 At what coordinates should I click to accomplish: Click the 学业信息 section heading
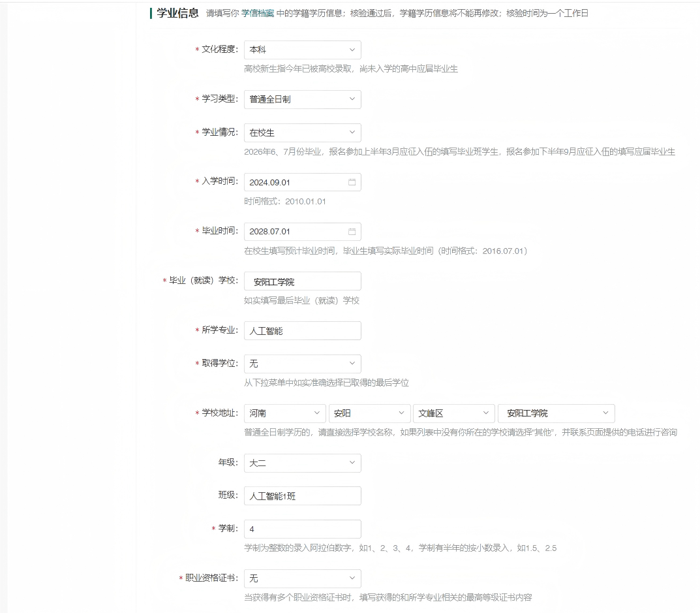click(x=177, y=12)
